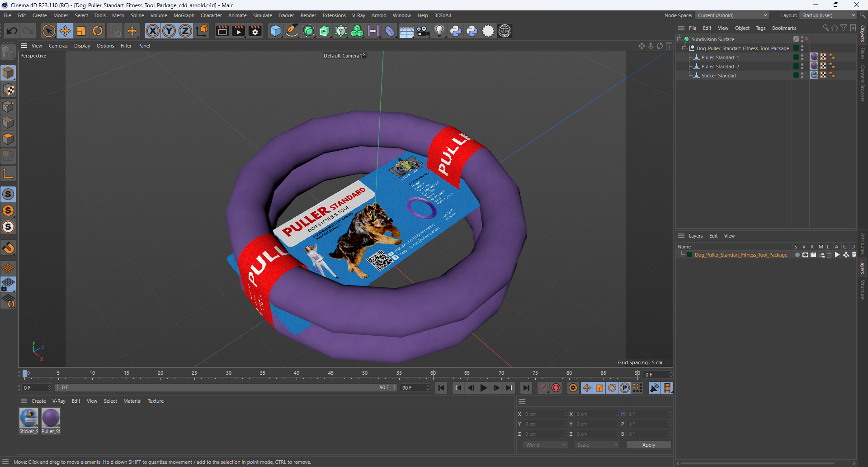Switch to Edges mode
This screenshot has width=868, height=467.
pos(8,123)
